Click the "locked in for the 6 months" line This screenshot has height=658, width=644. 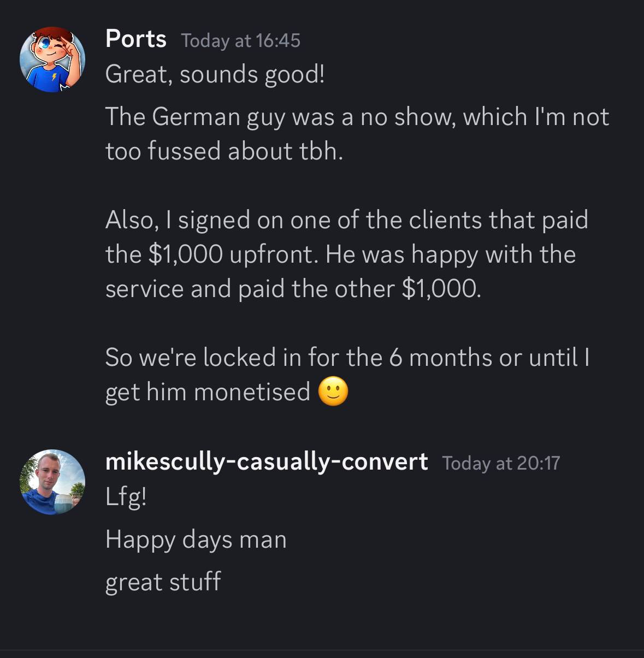pos(347,358)
